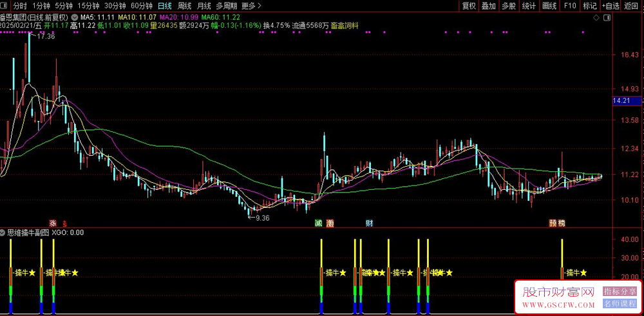Open the 画线 drawing tools
The width and height of the screenshot is (644, 316).
pos(549,6)
